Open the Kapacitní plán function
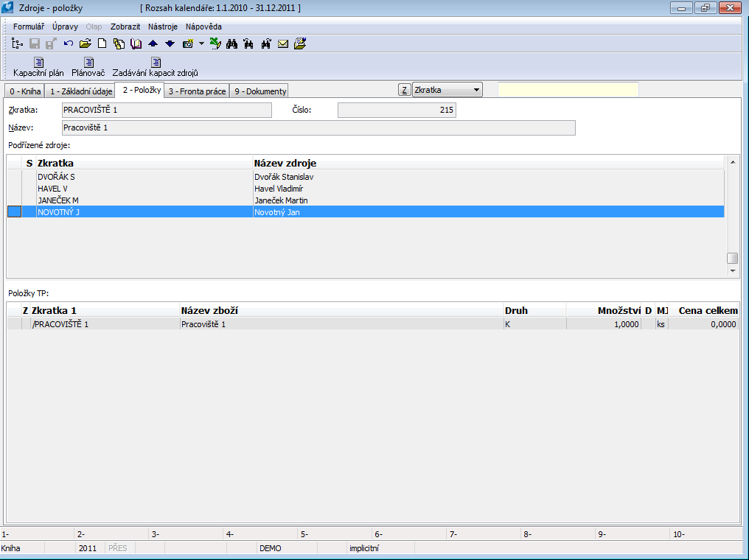 38,67
